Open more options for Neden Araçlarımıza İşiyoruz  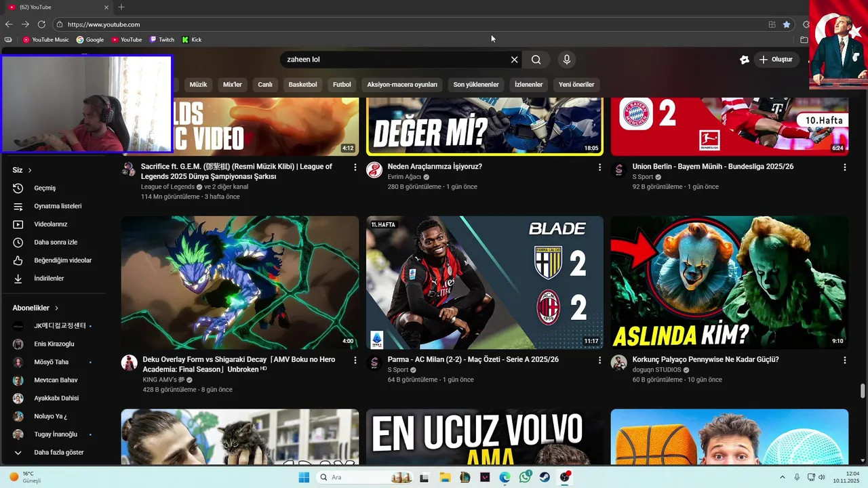coord(599,167)
